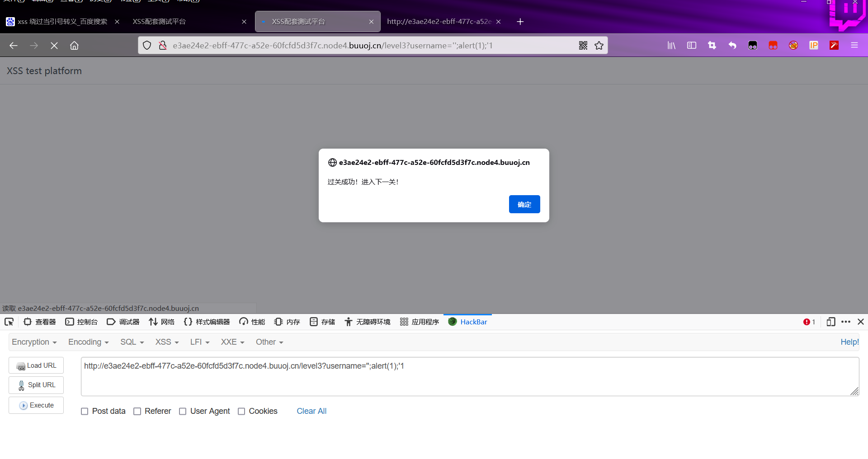Toggle responsive design mode in devtools
The width and height of the screenshot is (868, 459).
click(x=831, y=322)
